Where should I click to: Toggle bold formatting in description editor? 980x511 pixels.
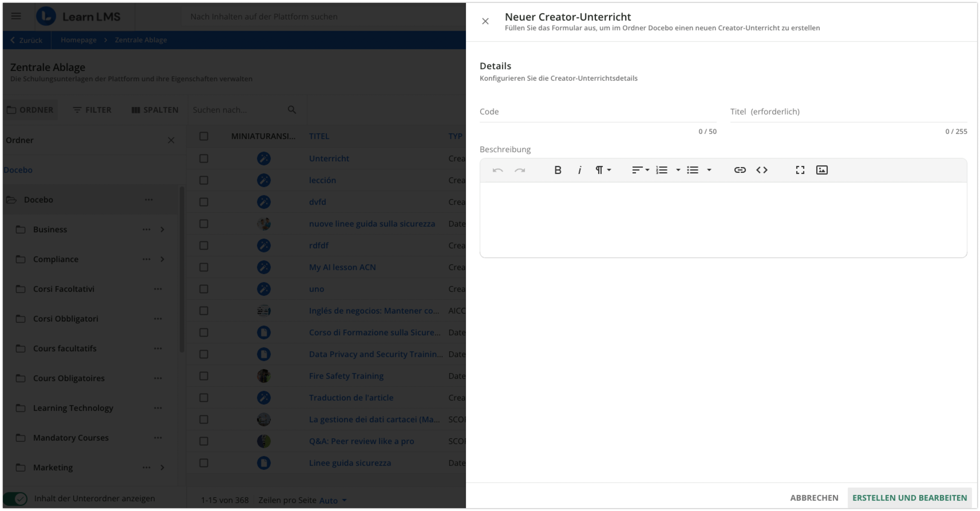558,170
